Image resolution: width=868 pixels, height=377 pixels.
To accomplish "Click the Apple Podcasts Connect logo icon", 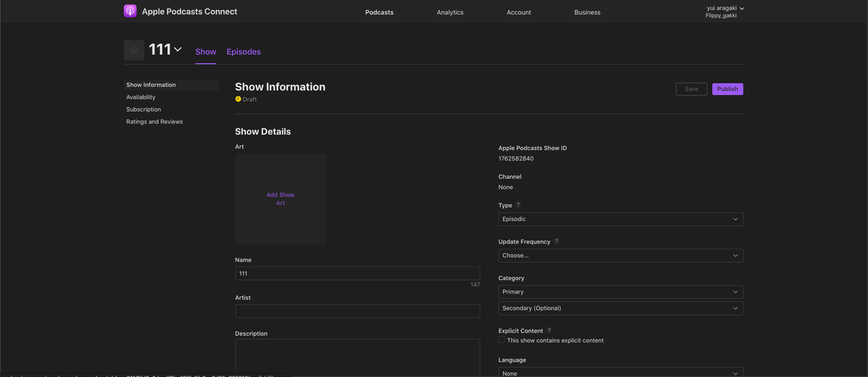I will [x=130, y=11].
